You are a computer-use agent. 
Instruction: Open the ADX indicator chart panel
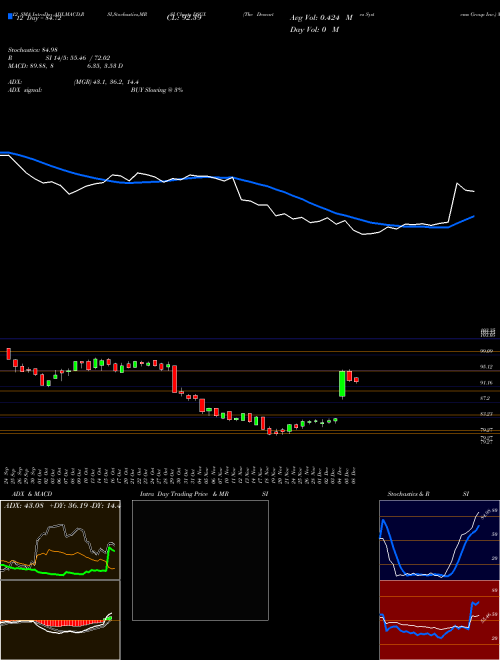60,540
